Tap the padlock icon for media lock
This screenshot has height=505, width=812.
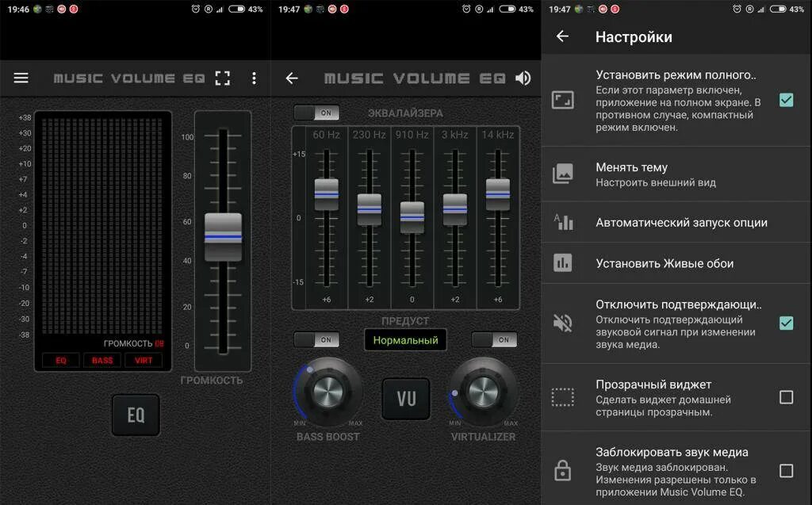tap(562, 470)
